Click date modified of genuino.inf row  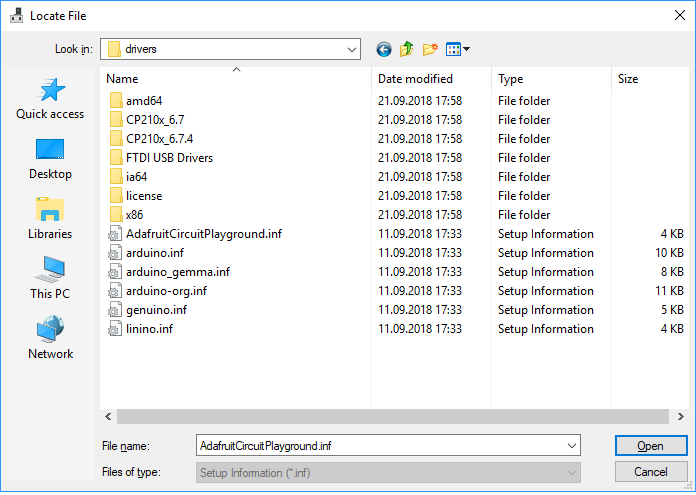(420, 310)
